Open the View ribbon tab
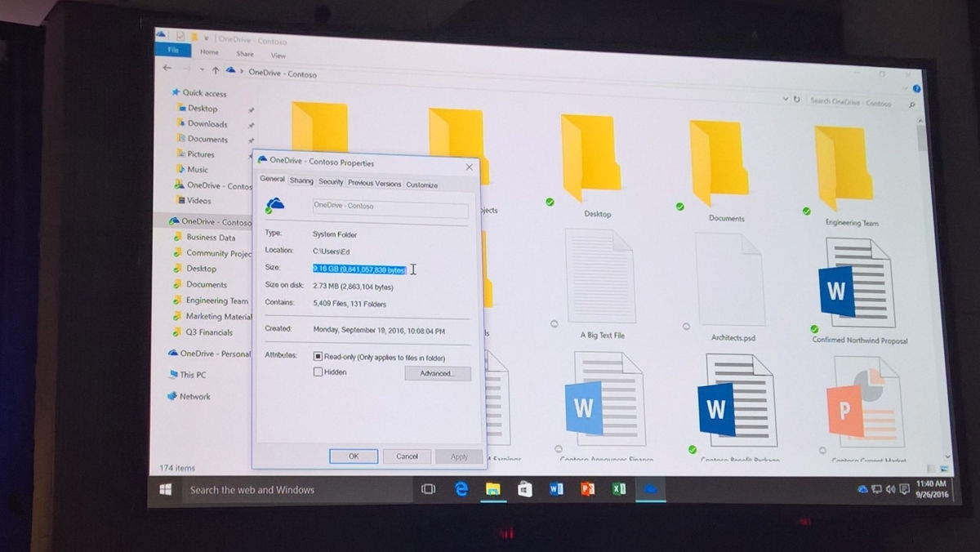Viewport: 980px width, 552px height. pos(278,56)
